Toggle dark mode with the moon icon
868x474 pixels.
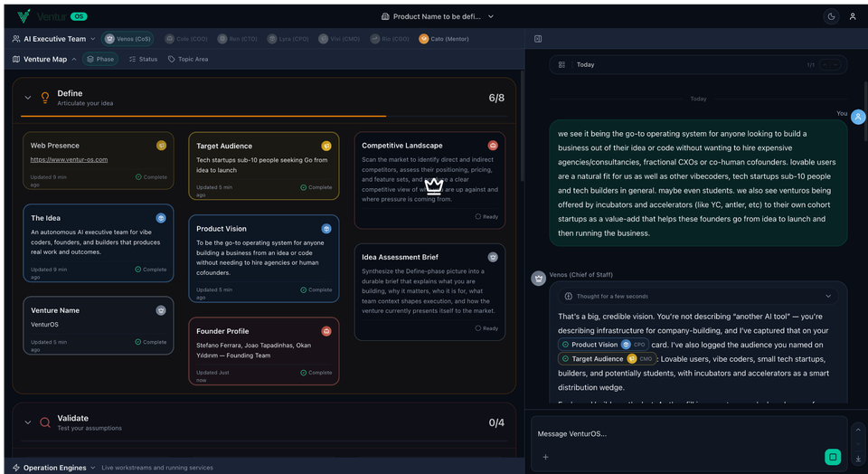point(831,16)
